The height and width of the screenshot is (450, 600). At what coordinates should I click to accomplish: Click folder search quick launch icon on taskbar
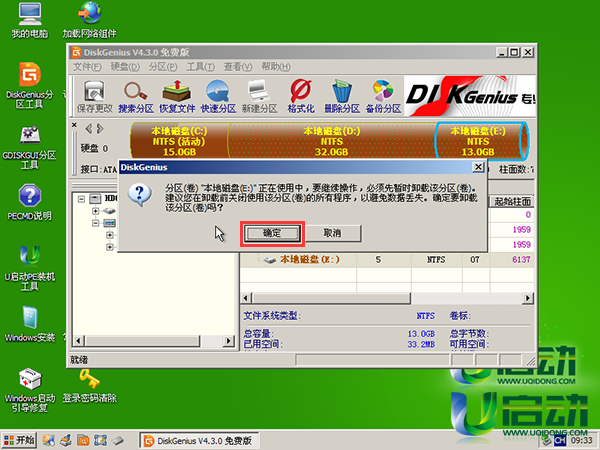click(x=83, y=440)
